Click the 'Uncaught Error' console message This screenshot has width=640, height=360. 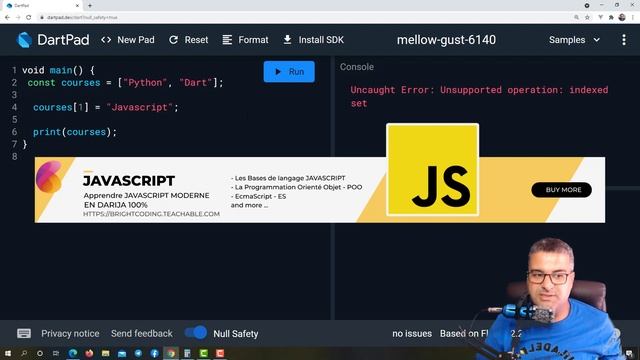(x=479, y=96)
